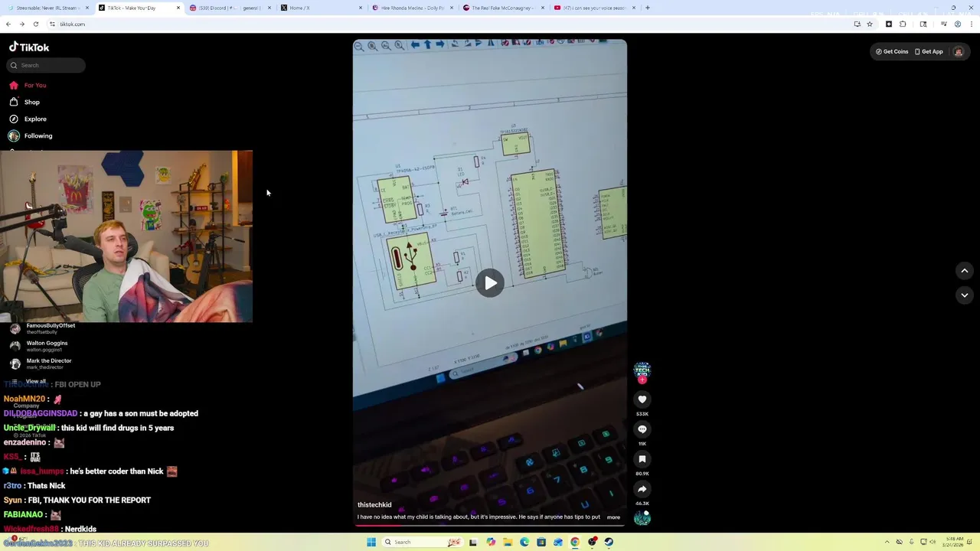Switch to the YouTube voice tab
This screenshot has width=980, height=551.
pos(593,8)
